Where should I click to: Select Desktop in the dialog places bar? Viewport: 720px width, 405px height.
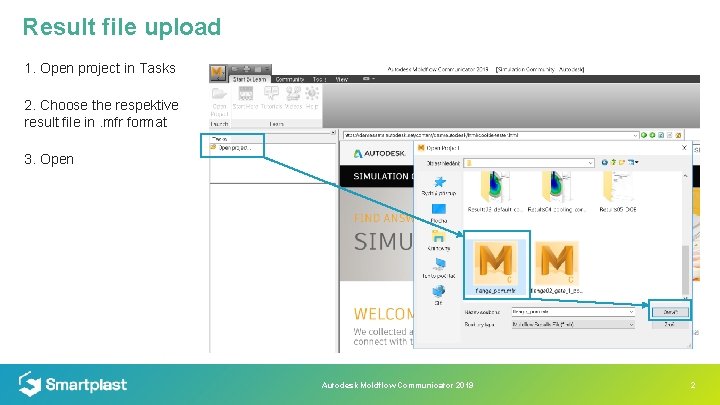[x=439, y=214]
